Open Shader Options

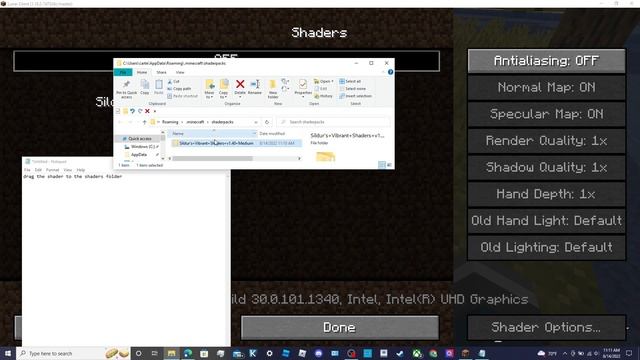point(546,327)
